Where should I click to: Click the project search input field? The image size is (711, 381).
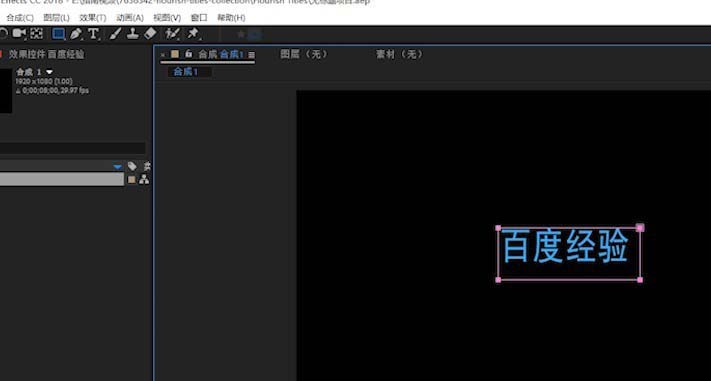(x=73, y=148)
